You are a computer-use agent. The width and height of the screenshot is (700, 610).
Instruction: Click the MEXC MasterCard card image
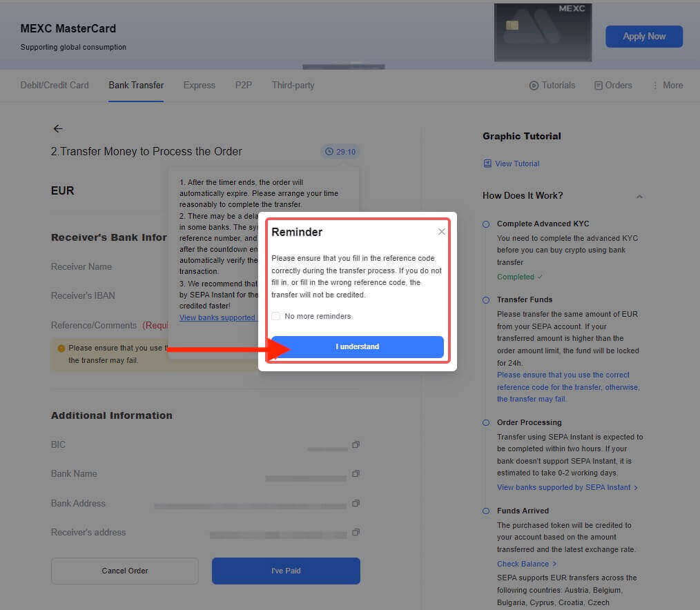point(543,32)
